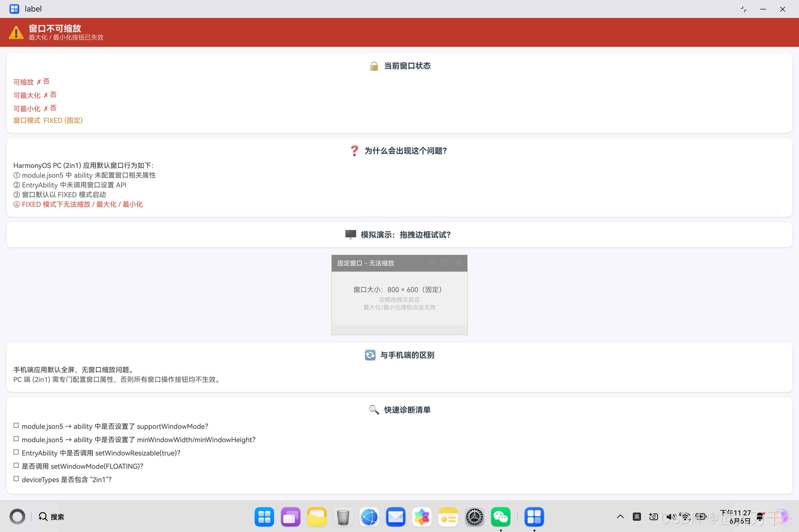Check supportWindowMode checklist box
799x532 pixels.
pos(16,425)
